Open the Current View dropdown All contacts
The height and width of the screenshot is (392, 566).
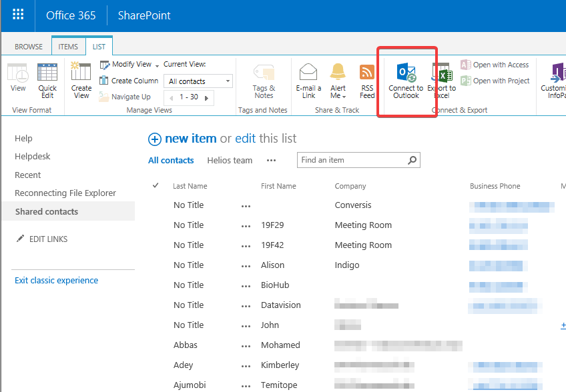(198, 81)
